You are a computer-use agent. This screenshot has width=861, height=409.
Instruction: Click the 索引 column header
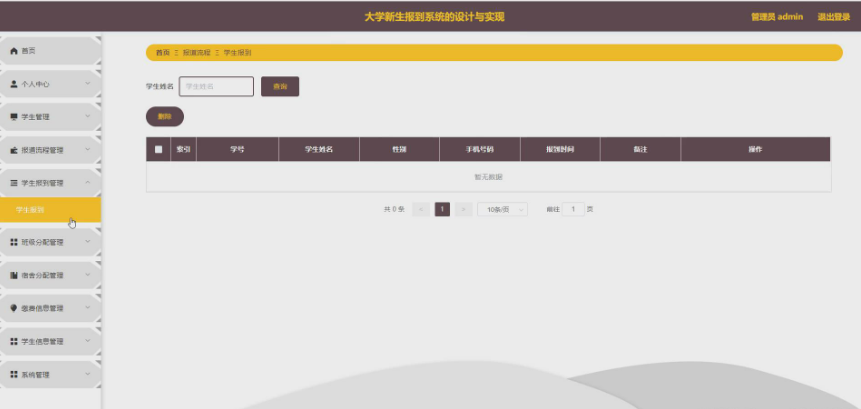coord(183,149)
